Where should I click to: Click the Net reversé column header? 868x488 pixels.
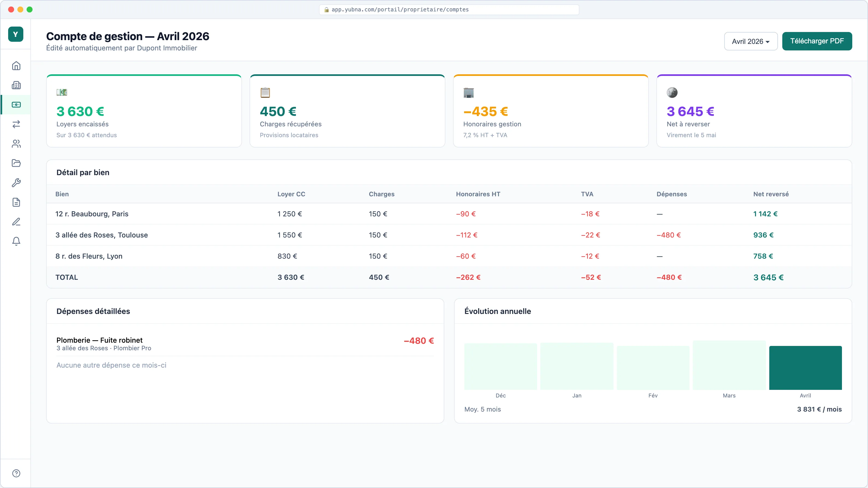(771, 194)
